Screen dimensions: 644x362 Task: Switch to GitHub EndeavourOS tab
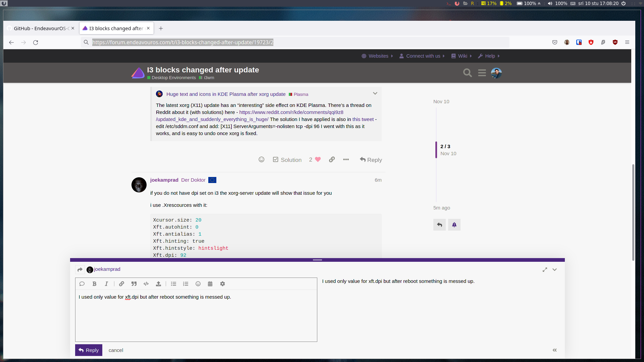coord(41,28)
